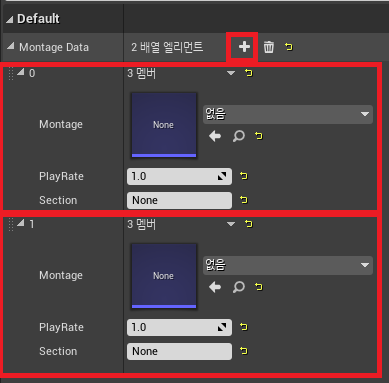Open element 0 options dropdown arrow
The width and height of the screenshot is (389, 383).
coord(231,73)
